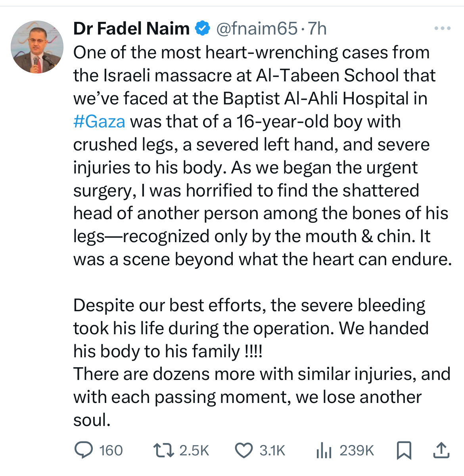Open the view analytics bar chart icon

pos(324,451)
